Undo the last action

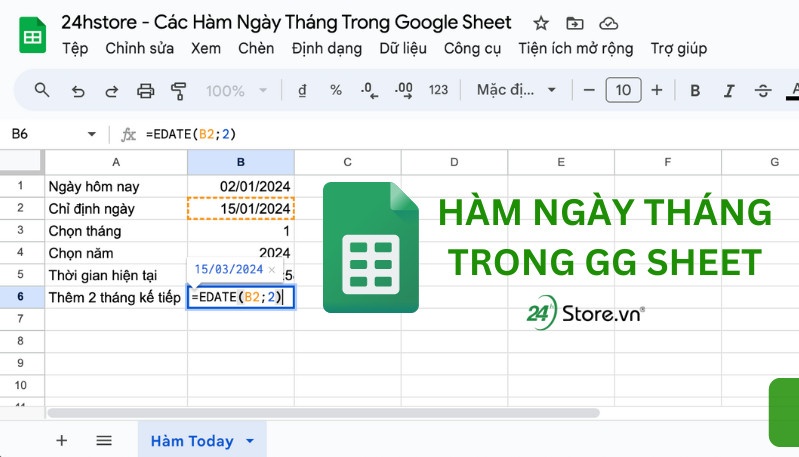point(78,91)
